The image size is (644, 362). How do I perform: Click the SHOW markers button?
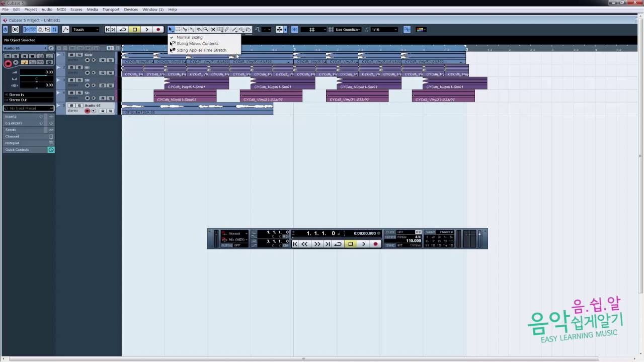(430, 232)
